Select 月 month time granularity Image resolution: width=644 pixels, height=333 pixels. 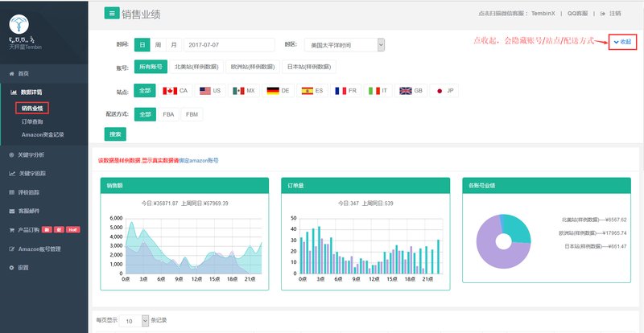coord(174,45)
